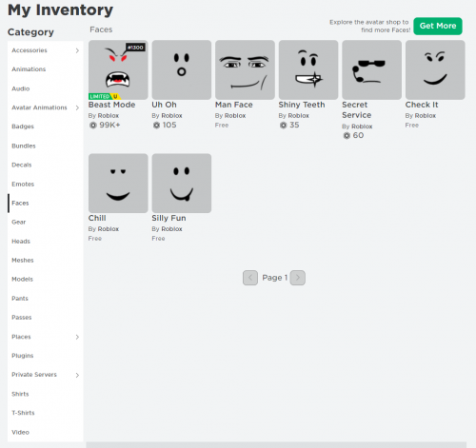Go to the previous inventory page
Image resolution: width=476 pixels, height=448 pixels.
pos(250,278)
